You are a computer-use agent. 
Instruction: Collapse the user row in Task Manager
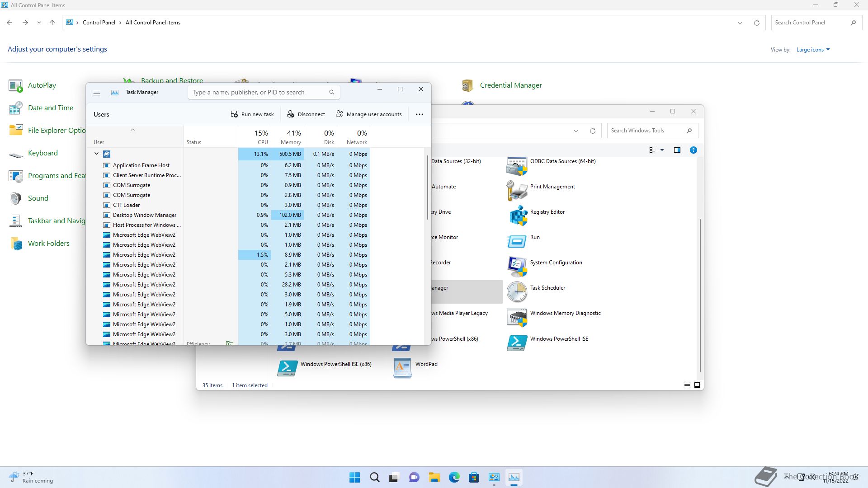click(x=96, y=154)
